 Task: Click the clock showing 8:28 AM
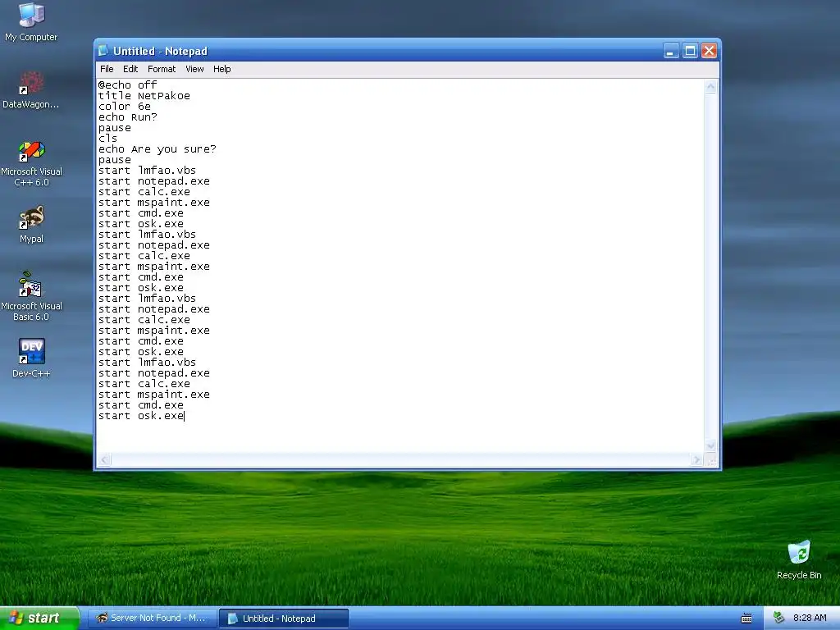coord(810,619)
